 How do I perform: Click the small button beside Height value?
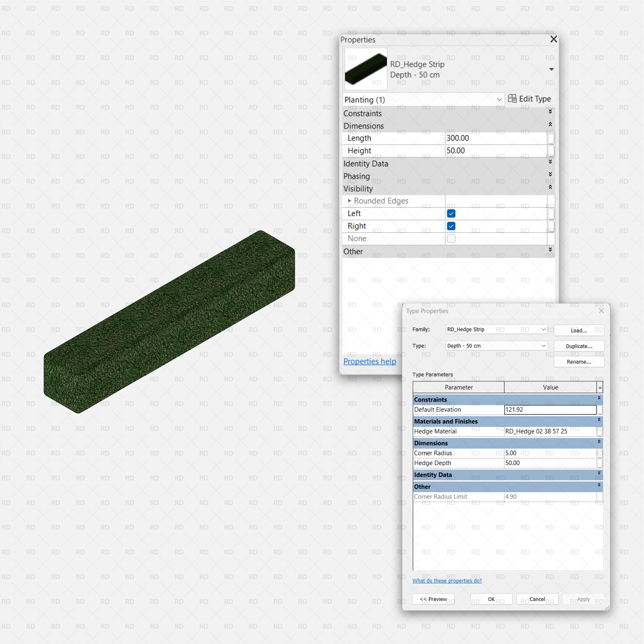pos(551,151)
